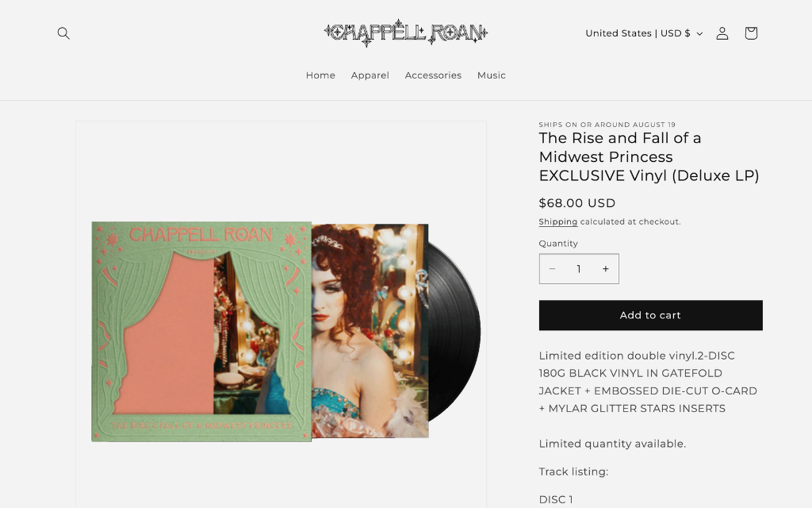Open the search magnifier icon
The image size is (812, 508).
pos(63,33)
